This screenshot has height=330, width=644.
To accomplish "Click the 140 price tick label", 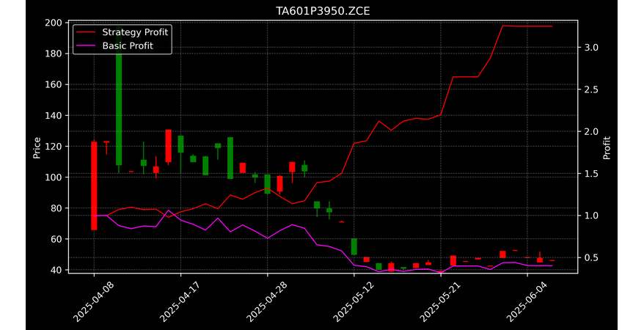I will (x=54, y=115).
